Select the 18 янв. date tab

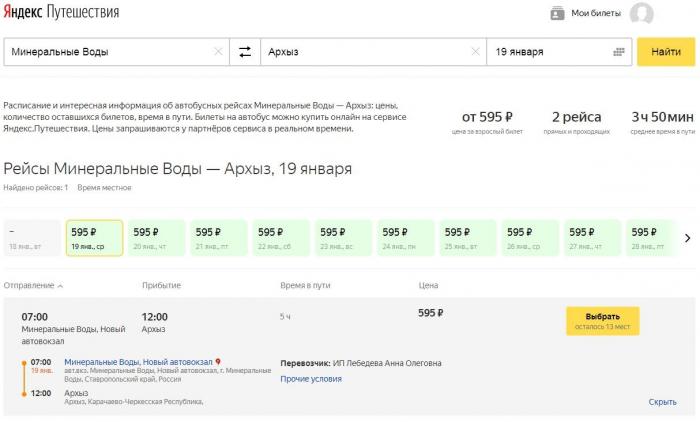[x=32, y=238]
